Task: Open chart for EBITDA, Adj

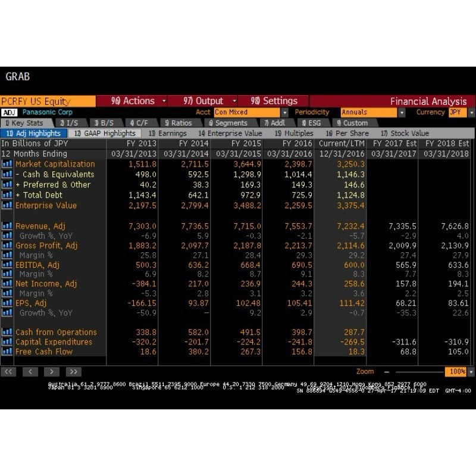Action: (7, 265)
